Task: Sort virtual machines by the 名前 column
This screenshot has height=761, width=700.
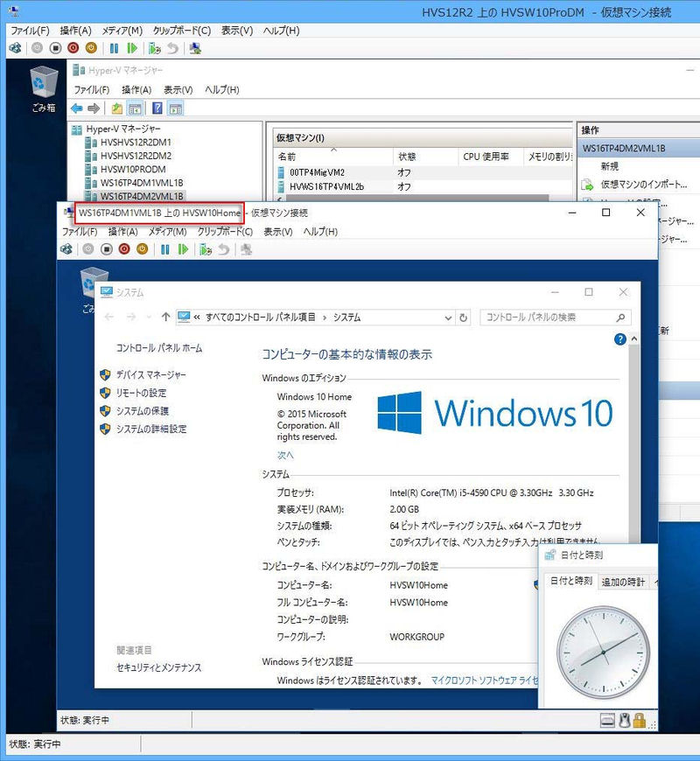Action: 334,157
